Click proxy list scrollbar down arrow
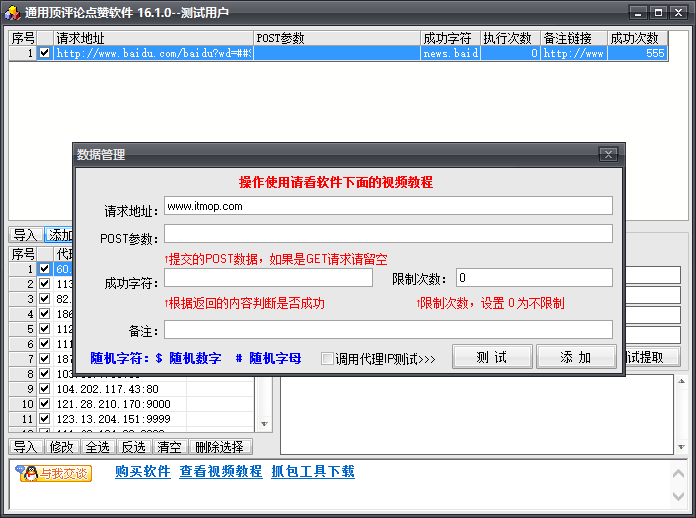Image resolution: width=696 pixels, height=518 pixels. (x=264, y=424)
